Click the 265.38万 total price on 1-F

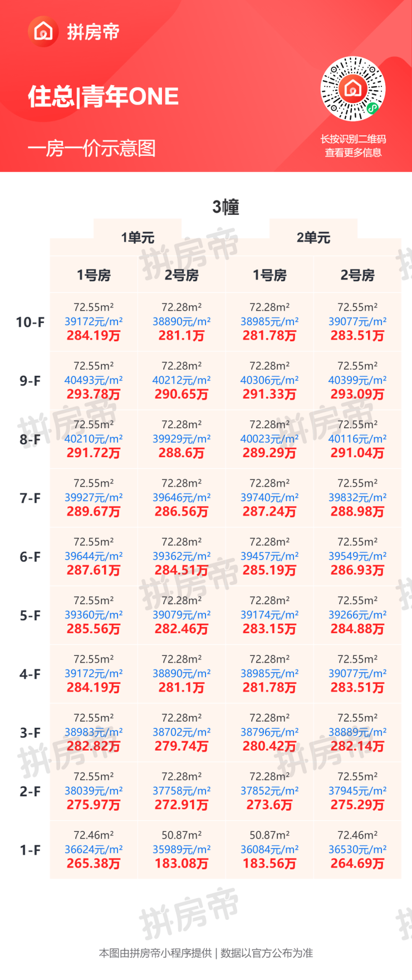tap(94, 864)
